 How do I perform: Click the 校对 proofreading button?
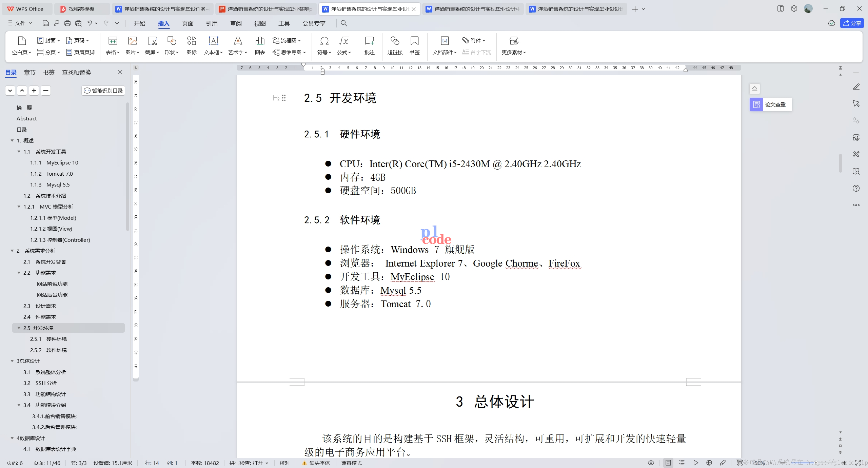point(284,463)
